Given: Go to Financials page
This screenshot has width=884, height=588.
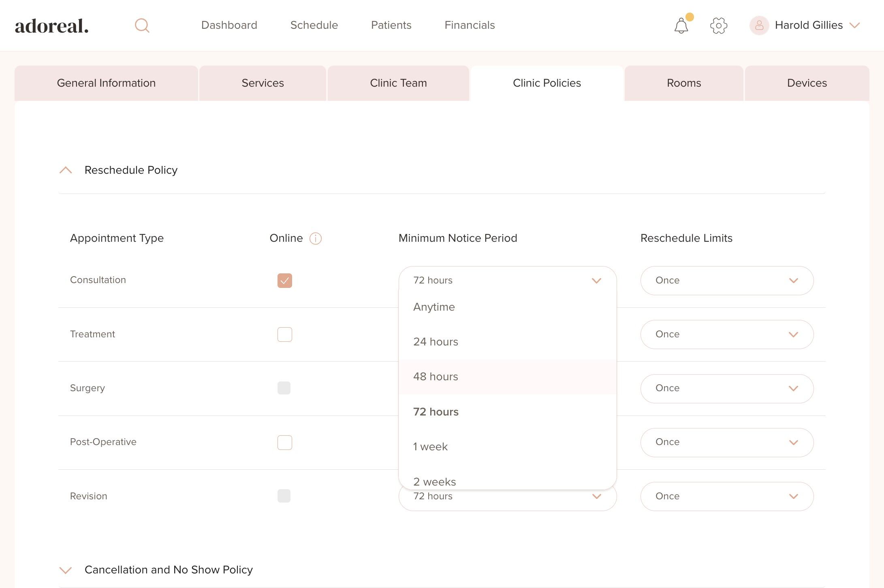Looking at the screenshot, I should coord(470,25).
